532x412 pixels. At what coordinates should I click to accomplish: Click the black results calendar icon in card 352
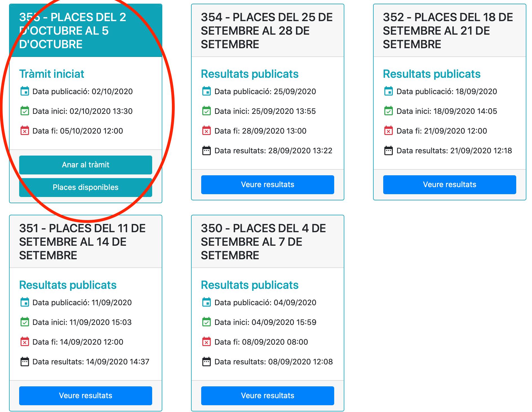click(x=389, y=150)
